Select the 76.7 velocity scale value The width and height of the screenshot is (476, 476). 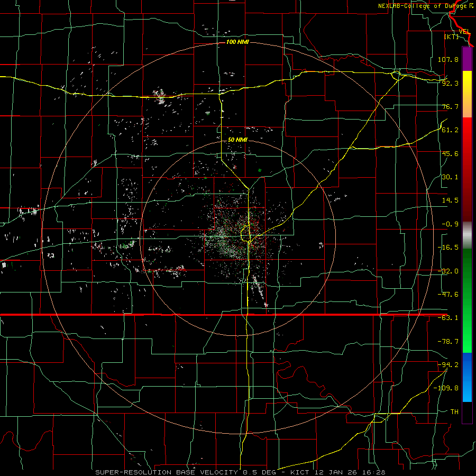450,106
